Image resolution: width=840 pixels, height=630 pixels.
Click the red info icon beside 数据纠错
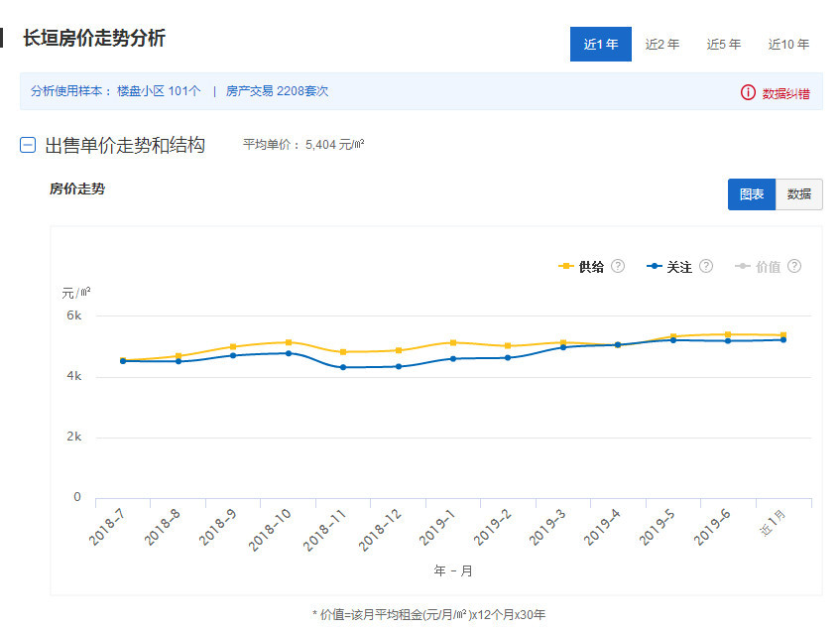tap(748, 92)
